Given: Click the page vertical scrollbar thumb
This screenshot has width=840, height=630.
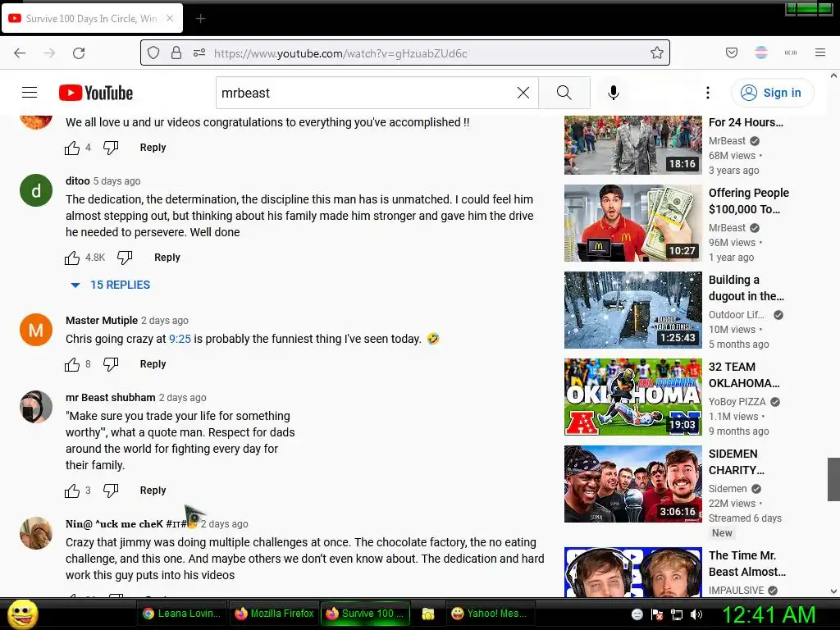Looking at the screenshot, I should [833, 479].
